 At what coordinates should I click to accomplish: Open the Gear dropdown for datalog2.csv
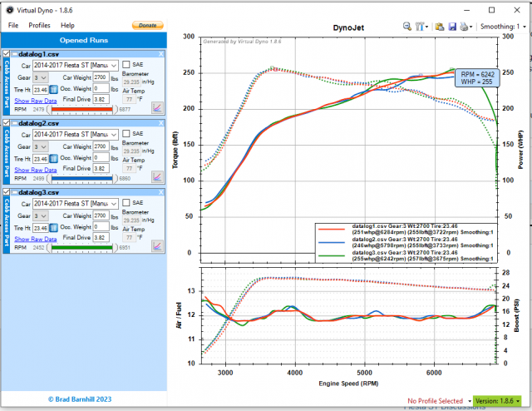pyautogui.click(x=41, y=146)
